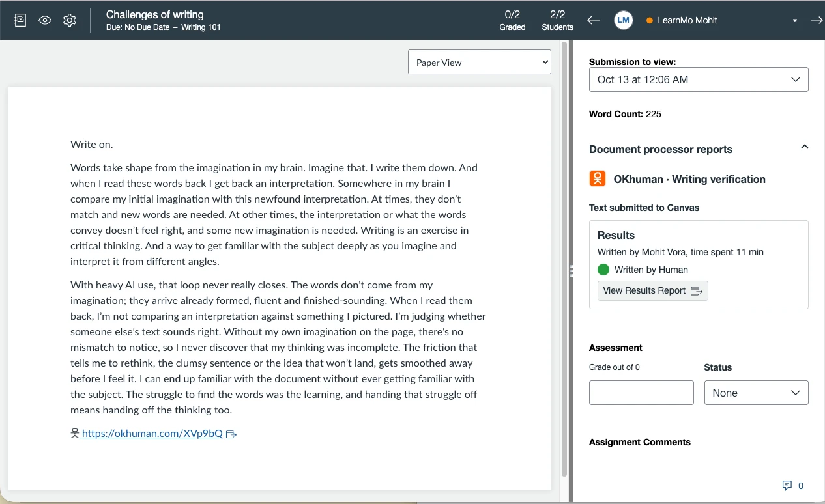Click the Assessment heading
This screenshot has height=504, width=825.
pyautogui.click(x=616, y=348)
